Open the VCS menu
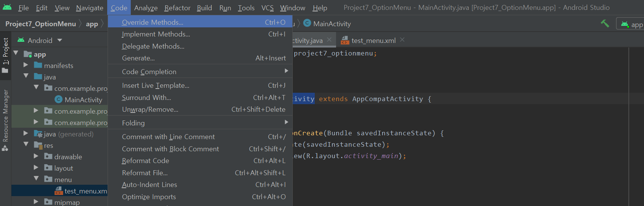Image resolution: width=644 pixels, height=206 pixels. pos(268,8)
